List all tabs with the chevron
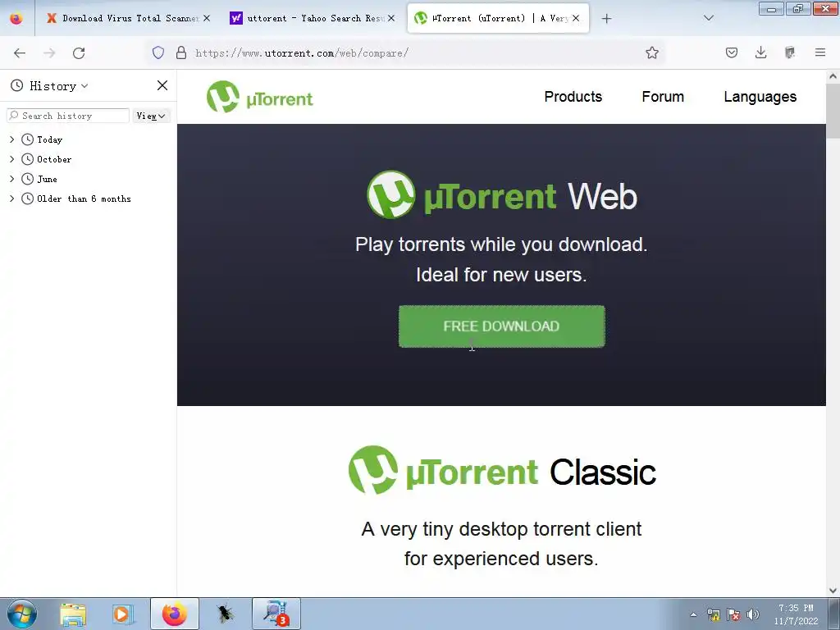The width and height of the screenshot is (840, 630). click(x=708, y=18)
